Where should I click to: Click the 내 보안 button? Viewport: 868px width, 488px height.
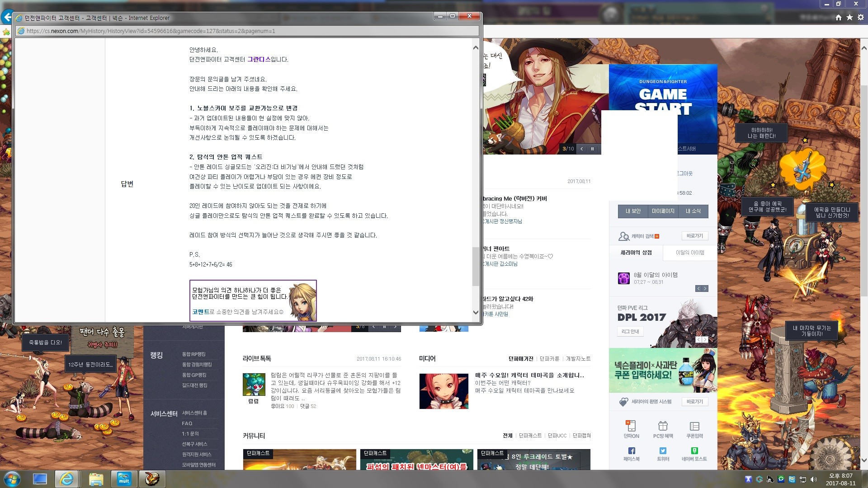(x=633, y=211)
